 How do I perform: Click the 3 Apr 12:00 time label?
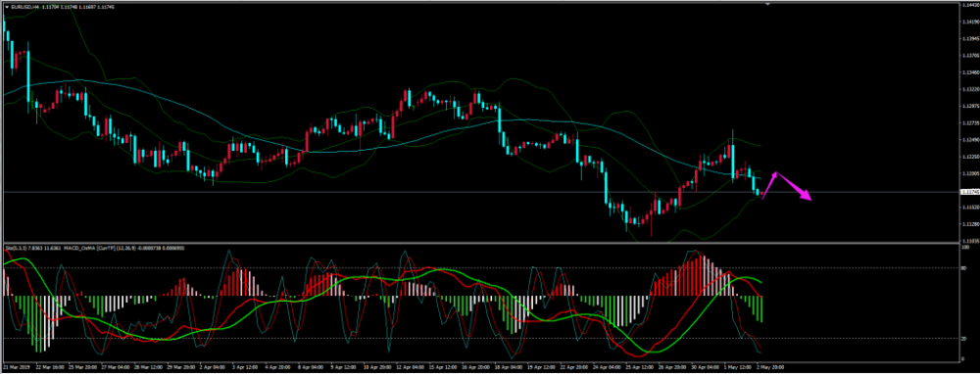tap(245, 366)
